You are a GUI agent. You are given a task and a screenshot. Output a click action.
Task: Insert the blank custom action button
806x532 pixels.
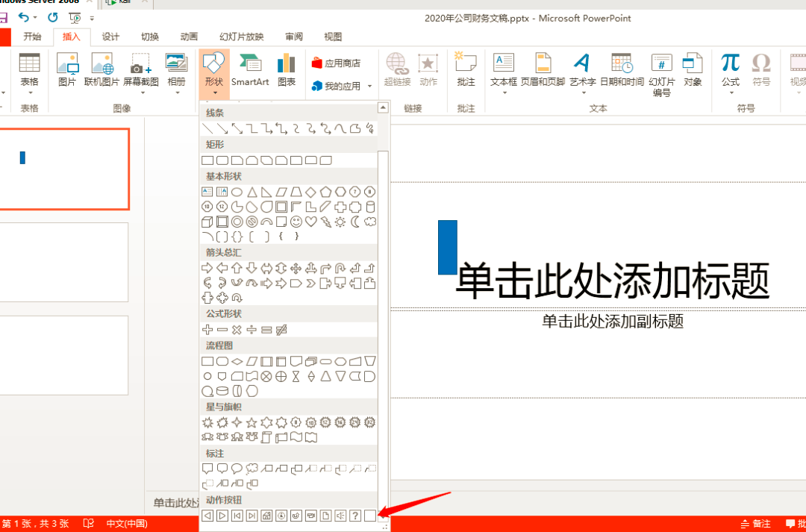click(x=370, y=515)
